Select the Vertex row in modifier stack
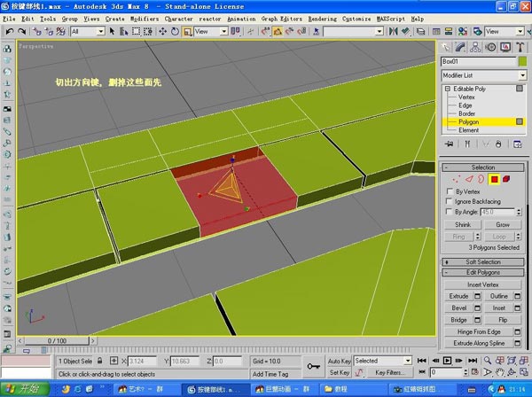This screenshot has width=532, height=397. [466, 97]
